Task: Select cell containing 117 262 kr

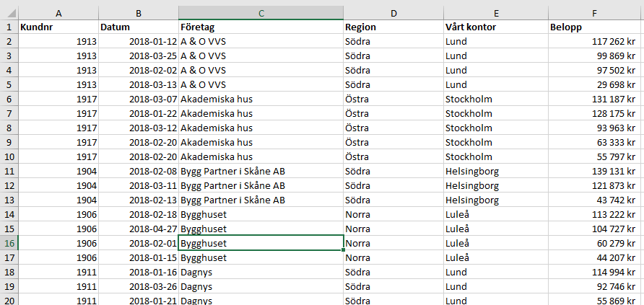Action: 596,41
